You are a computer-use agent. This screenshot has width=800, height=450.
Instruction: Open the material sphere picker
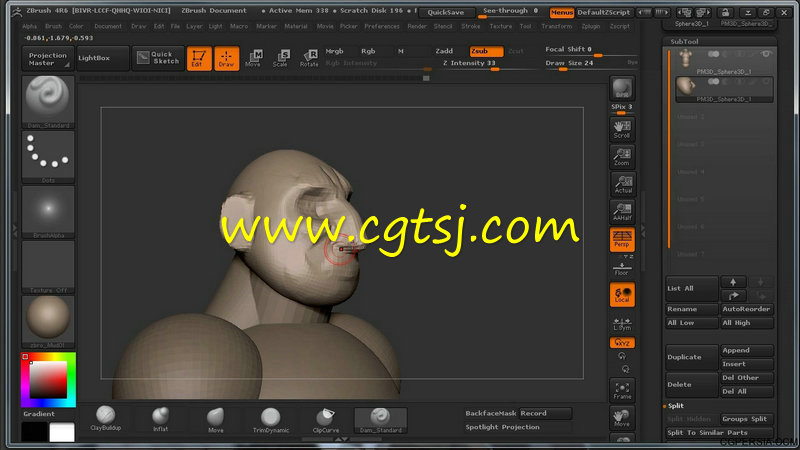pos(48,322)
